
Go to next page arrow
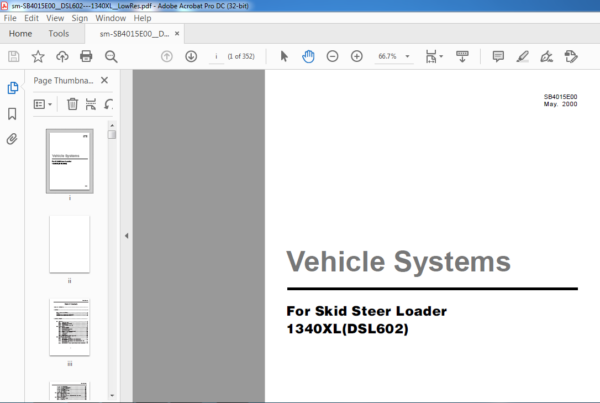coord(191,57)
